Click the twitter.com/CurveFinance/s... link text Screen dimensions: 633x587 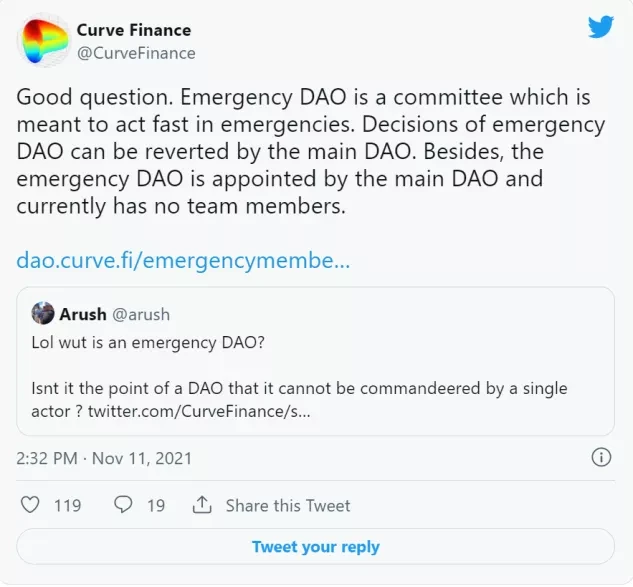pyautogui.click(x=199, y=411)
